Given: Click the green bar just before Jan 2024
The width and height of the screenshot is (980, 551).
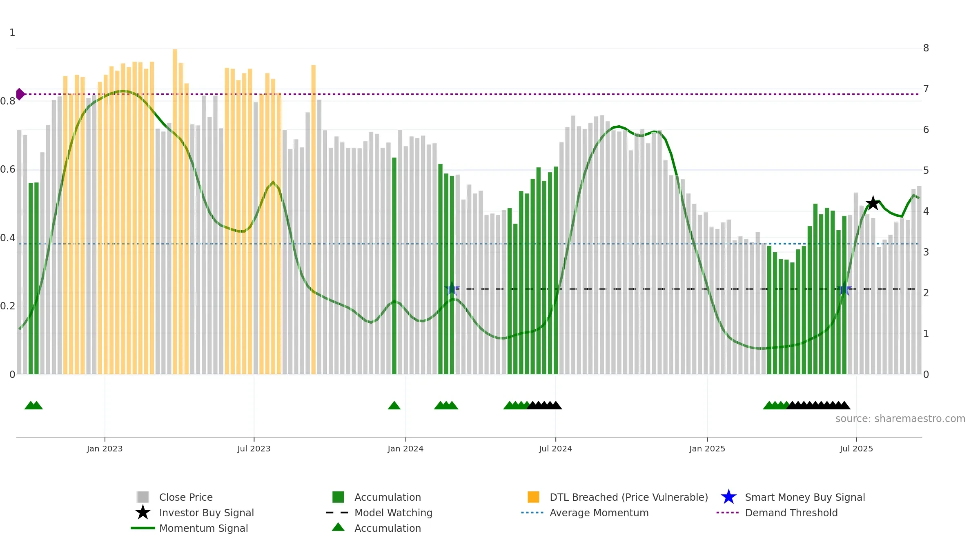Looking at the screenshot, I should (394, 266).
